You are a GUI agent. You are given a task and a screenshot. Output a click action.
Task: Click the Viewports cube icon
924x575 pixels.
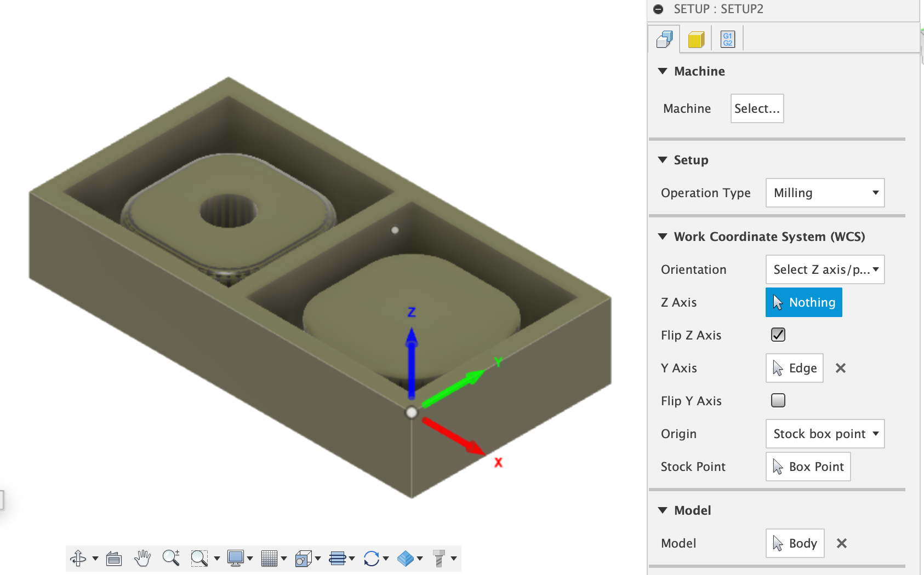pos(304,558)
